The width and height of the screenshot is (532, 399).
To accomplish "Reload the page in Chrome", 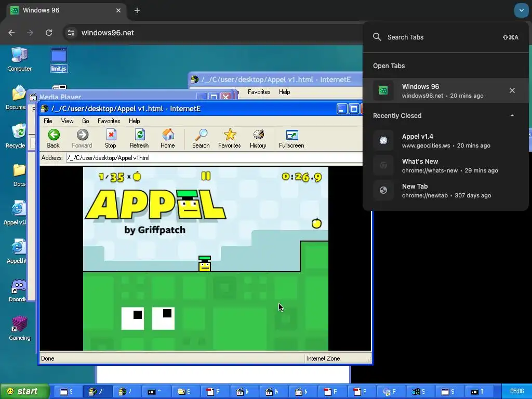I will 49,33.
